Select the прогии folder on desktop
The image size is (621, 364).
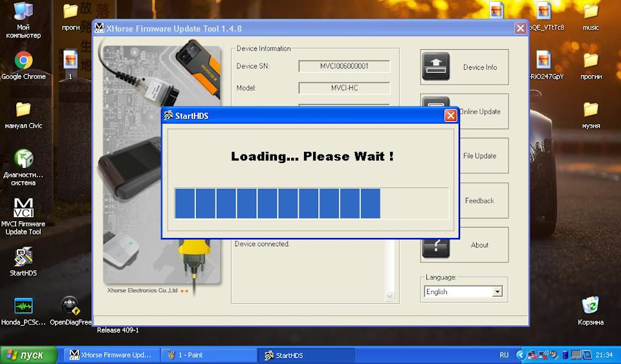pyautogui.click(x=591, y=66)
